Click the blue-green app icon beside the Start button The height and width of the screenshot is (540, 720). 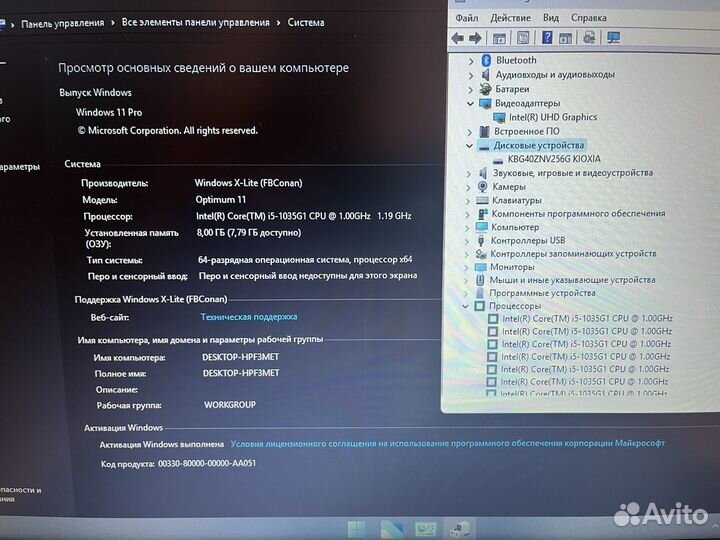392,529
